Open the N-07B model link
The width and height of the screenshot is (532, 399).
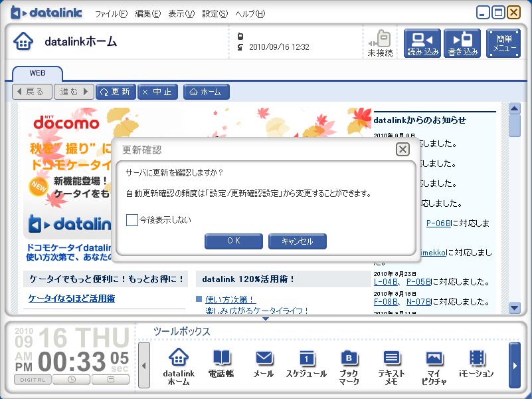point(418,301)
